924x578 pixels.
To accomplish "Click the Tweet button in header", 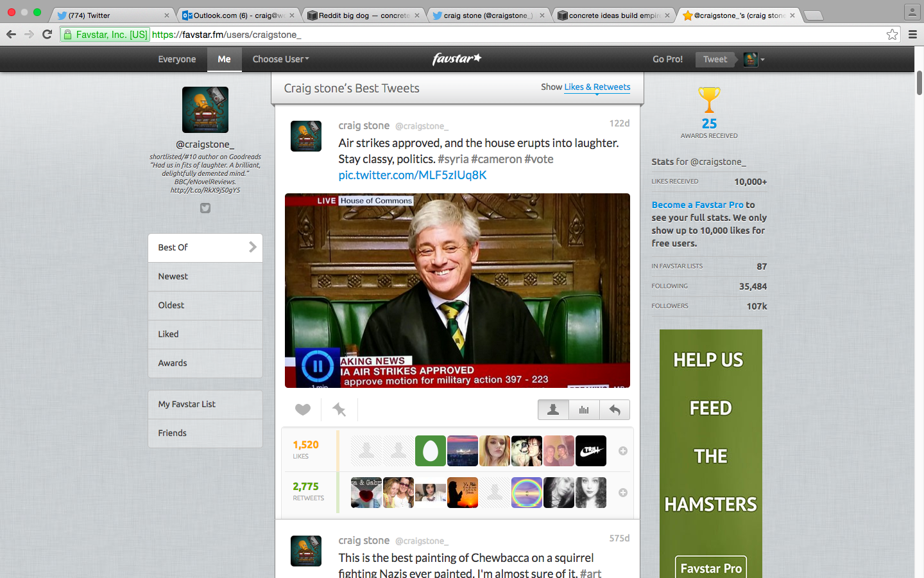I will pos(715,59).
